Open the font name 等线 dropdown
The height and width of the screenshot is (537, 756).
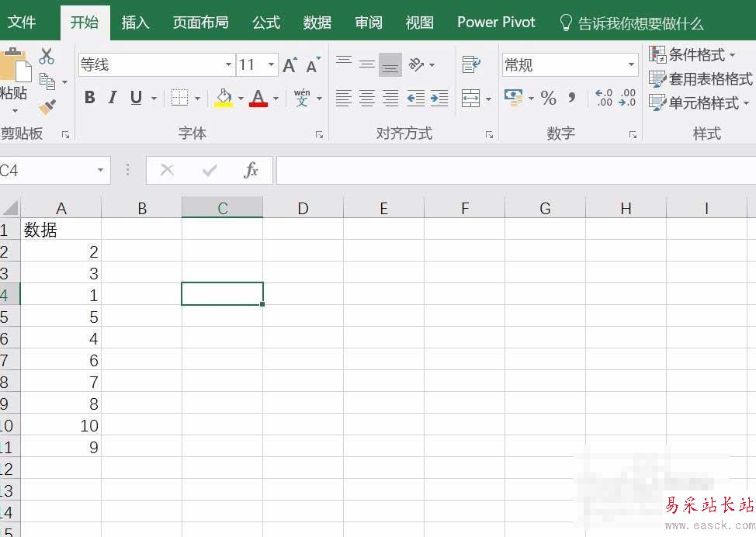pyautogui.click(x=228, y=64)
